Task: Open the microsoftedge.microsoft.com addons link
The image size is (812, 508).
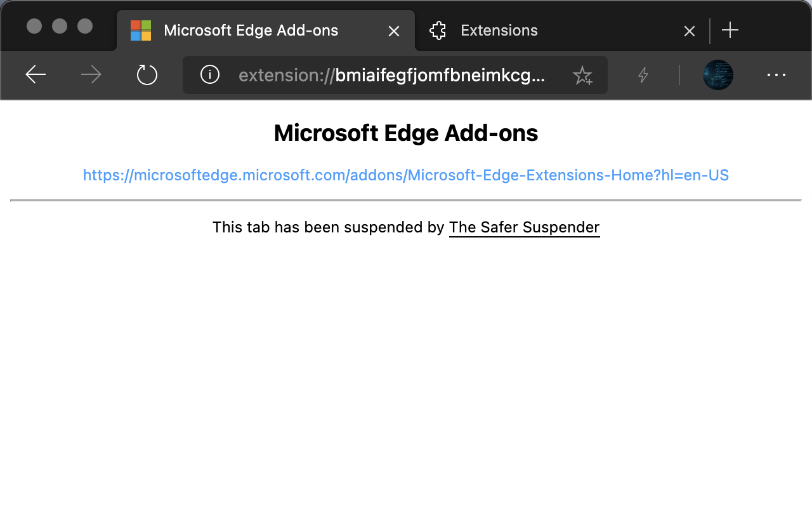Action: point(406,175)
